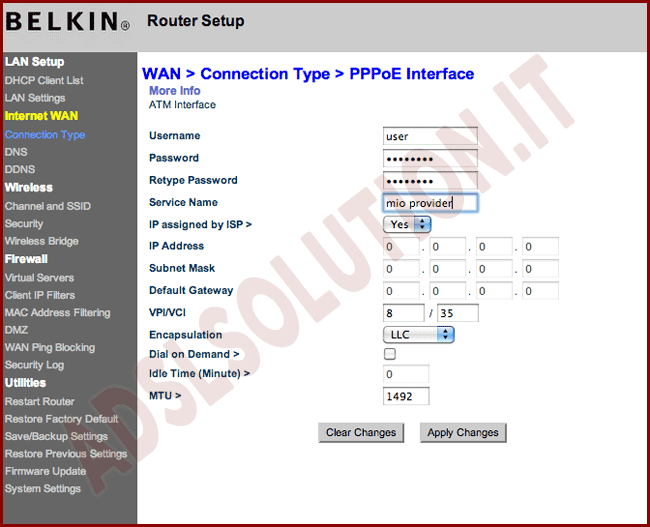Open the Encapsulation LLC dropdown
Viewport: 650px width, 527px height.
pos(419,335)
